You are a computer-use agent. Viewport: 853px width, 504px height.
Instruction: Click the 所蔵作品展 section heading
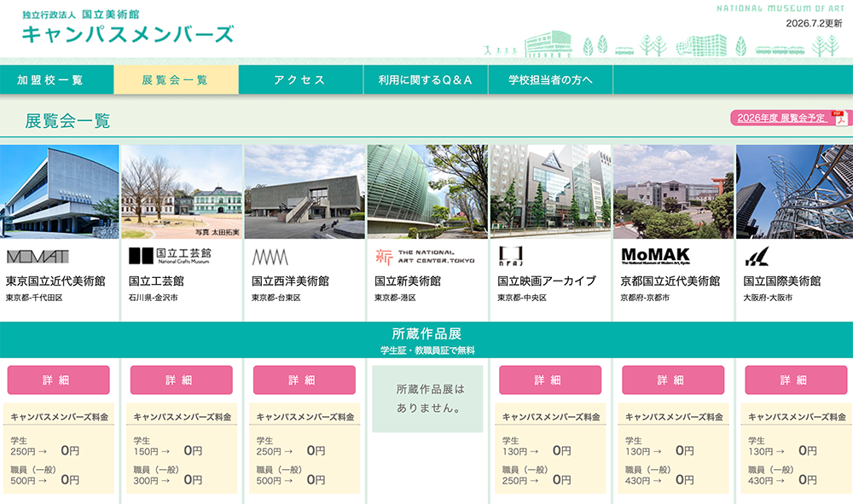pos(426,333)
